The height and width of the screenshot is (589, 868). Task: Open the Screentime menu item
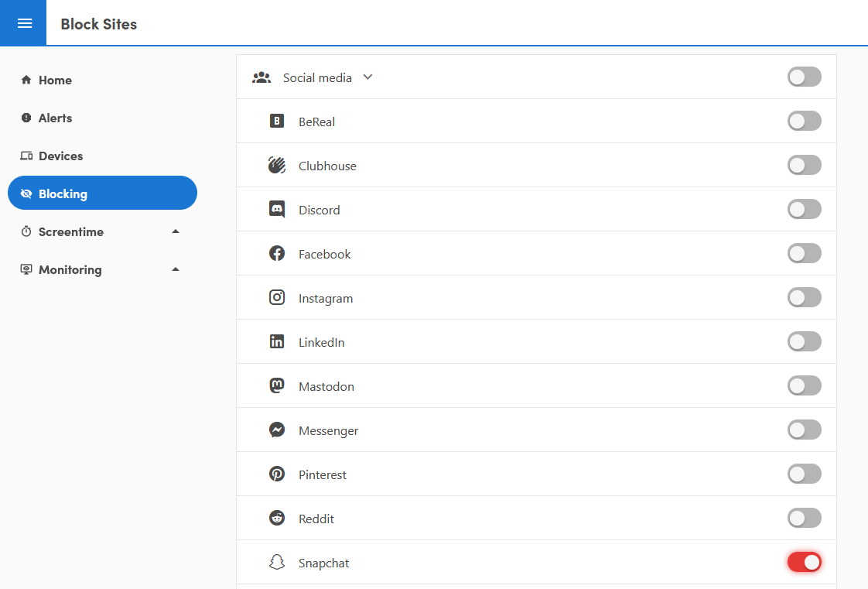[102, 231]
